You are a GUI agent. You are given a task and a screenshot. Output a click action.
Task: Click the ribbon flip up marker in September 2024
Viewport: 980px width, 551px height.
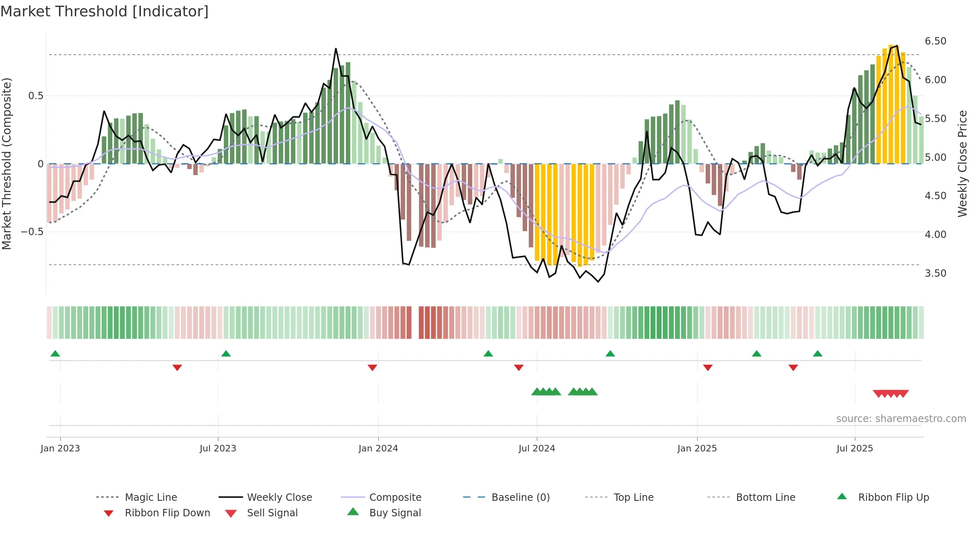(610, 353)
